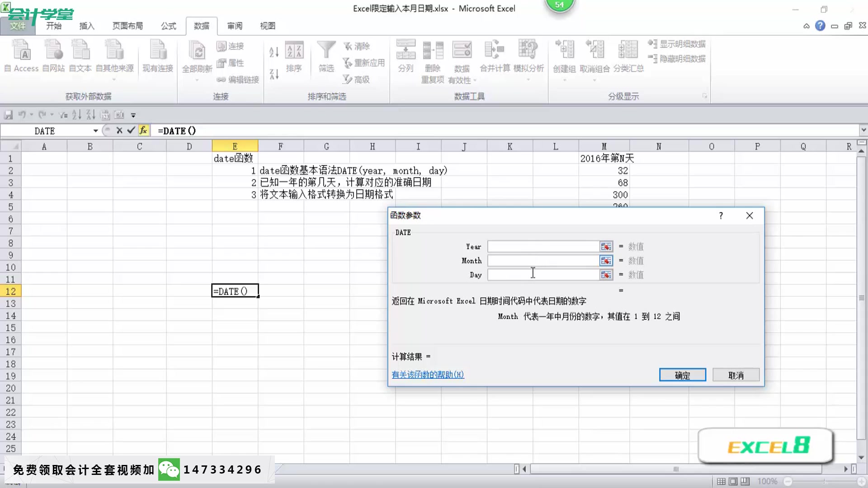Open Quick Access Toolbar customize dropdown
The width and height of the screenshot is (868, 488).
[133, 115]
